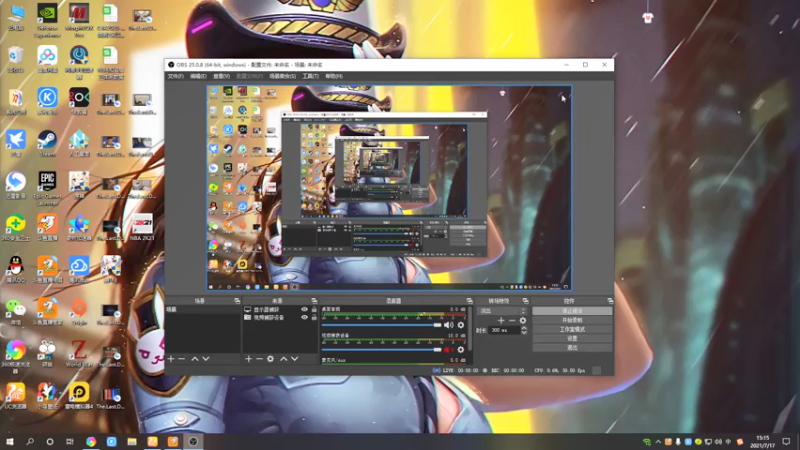
Task: Open the File menu in OBS
Action: pyautogui.click(x=176, y=76)
